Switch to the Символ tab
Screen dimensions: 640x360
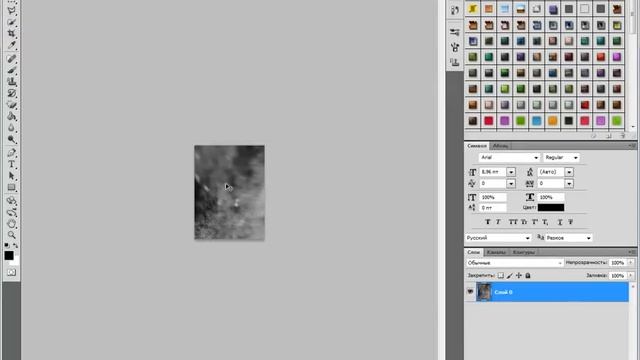tap(477, 146)
